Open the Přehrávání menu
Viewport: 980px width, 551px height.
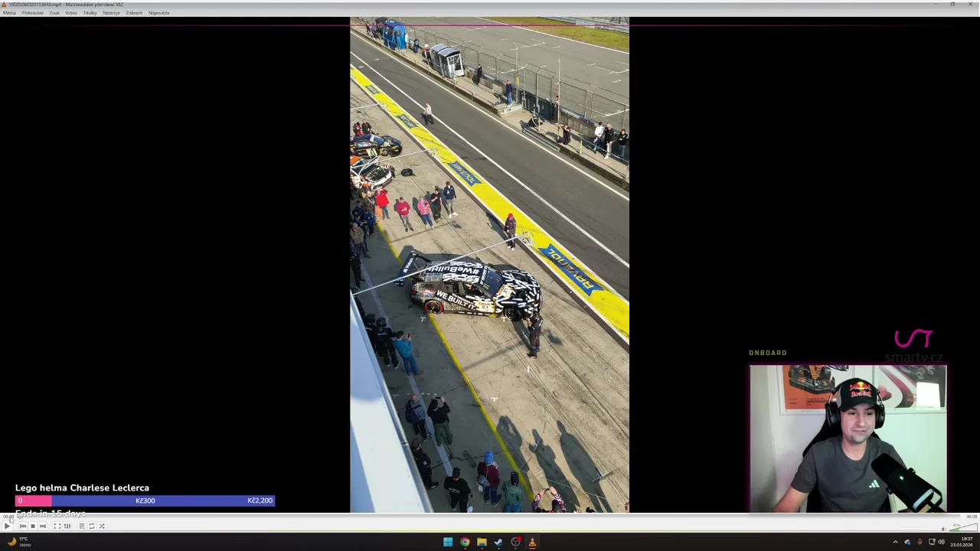point(33,13)
